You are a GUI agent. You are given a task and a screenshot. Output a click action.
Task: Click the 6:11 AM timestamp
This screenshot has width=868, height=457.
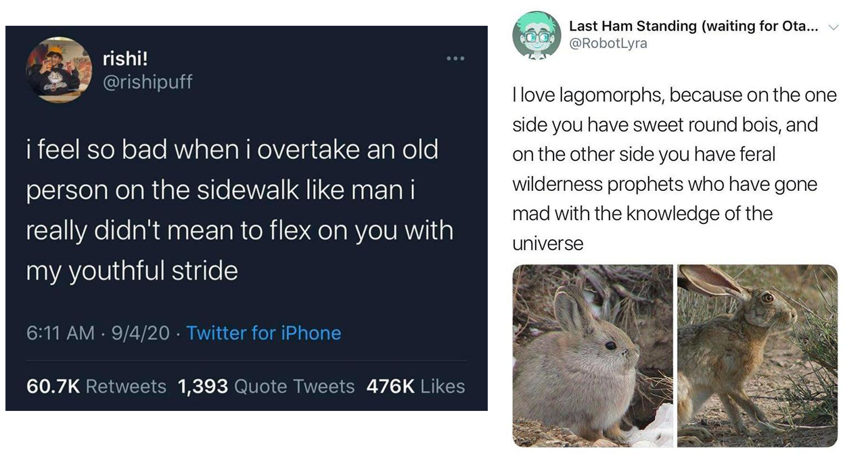(x=60, y=333)
